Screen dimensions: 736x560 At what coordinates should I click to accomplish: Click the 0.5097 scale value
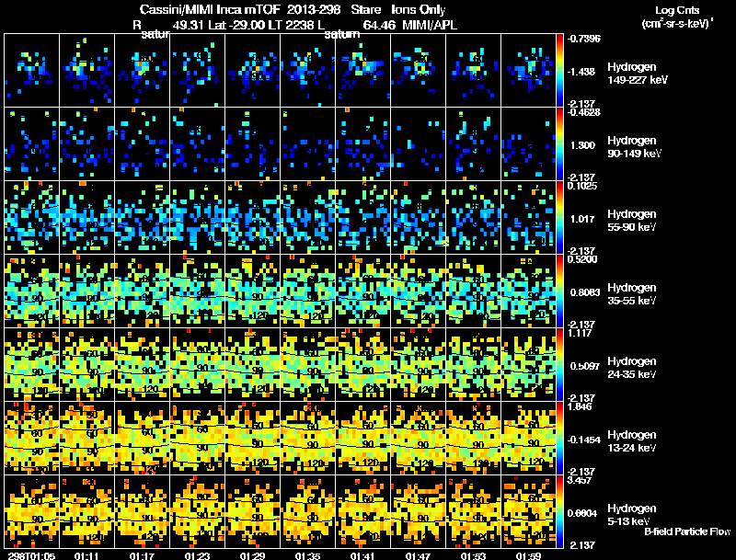[585, 366]
